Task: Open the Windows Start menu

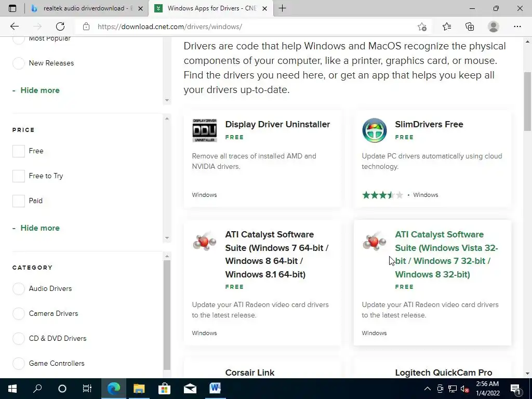Action: (12, 389)
